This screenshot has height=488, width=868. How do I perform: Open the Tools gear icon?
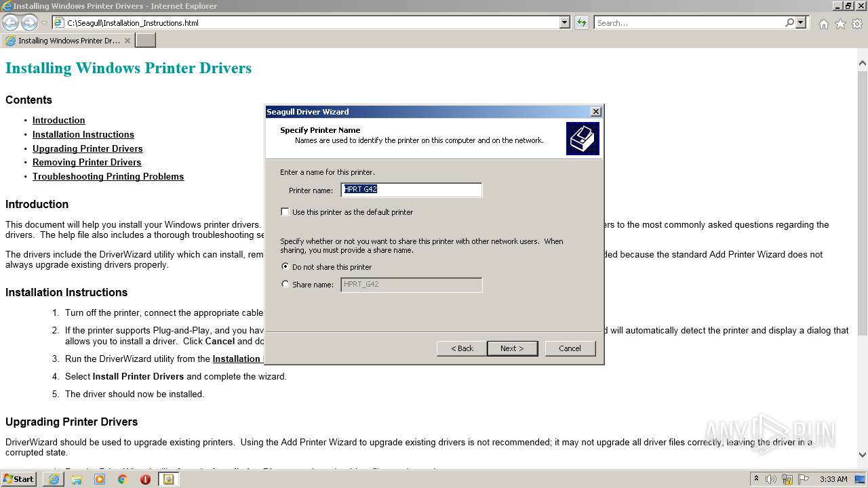tap(857, 24)
